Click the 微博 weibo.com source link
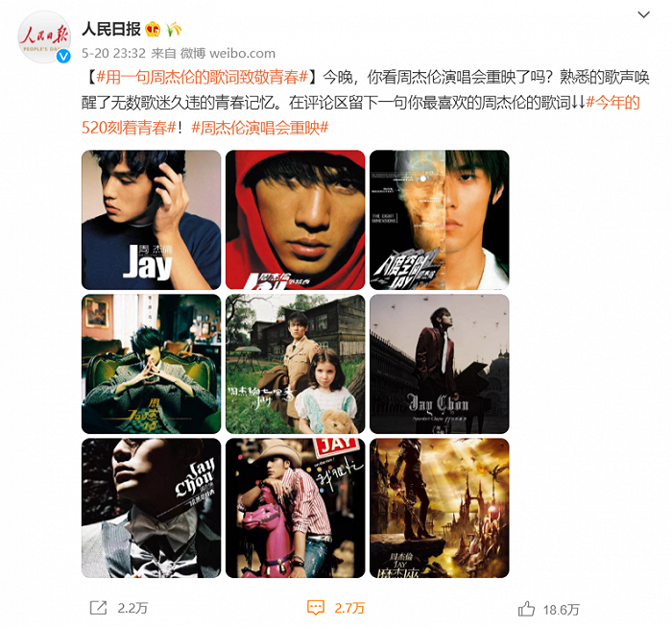The height and width of the screenshot is (627, 672). (x=228, y=53)
